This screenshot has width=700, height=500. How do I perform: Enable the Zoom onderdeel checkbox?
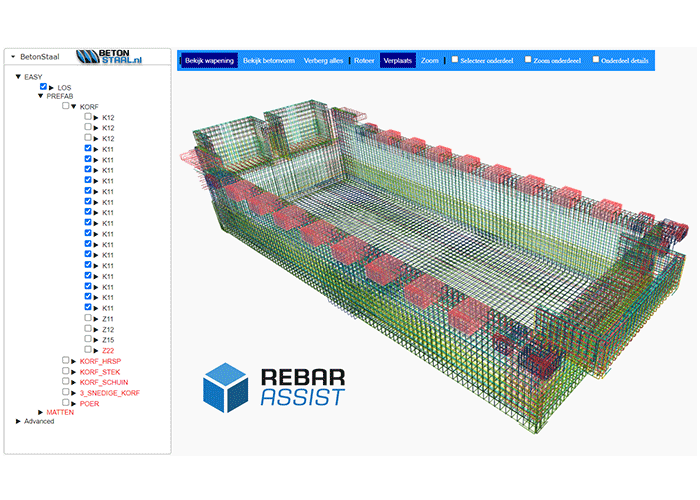(x=528, y=59)
